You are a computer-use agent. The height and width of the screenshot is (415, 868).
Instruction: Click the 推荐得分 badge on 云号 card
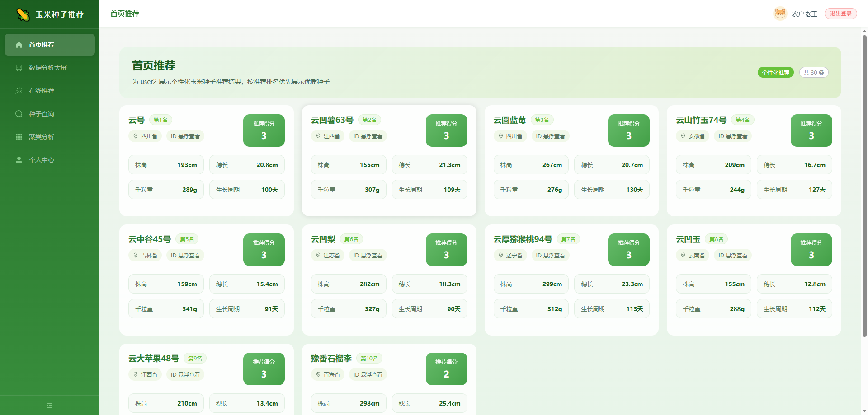click(x=264, y=131)
